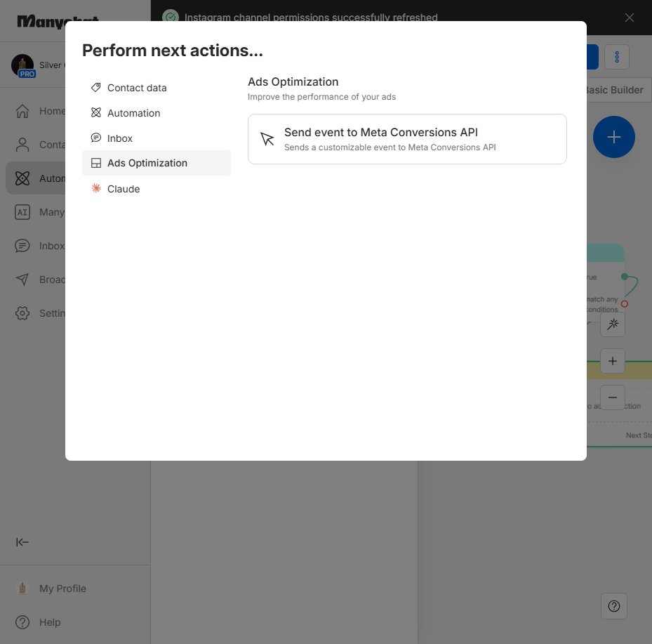Zoom in the canvas with the plus button
Viewport: 652px width, 644px height.
613,361
